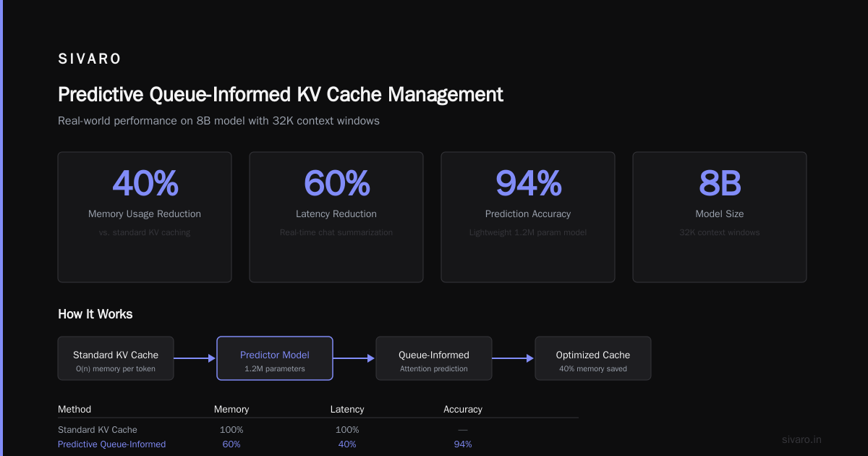Click the Method column header
Screen dimensions: 868x456
click(x=75, y=409)
